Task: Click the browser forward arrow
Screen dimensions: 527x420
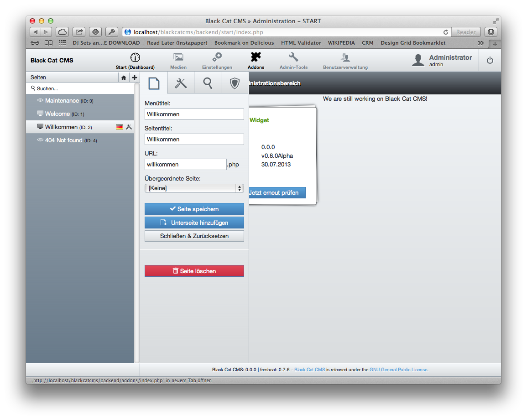Action: click(46, 32)
